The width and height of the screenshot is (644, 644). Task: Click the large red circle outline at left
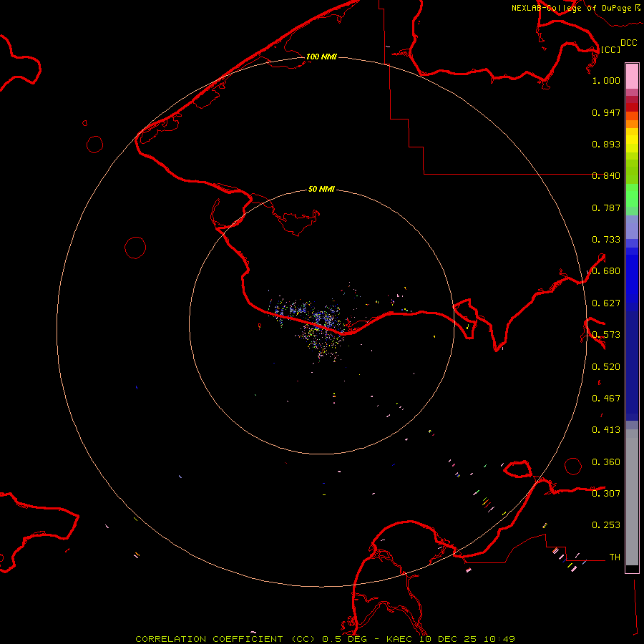(x=135, y=248)
